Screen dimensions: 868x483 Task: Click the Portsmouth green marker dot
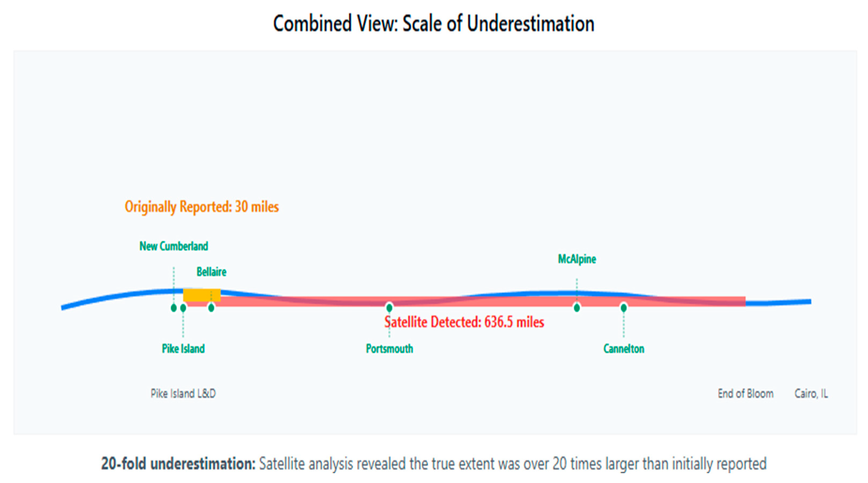(x=389, y=308)
